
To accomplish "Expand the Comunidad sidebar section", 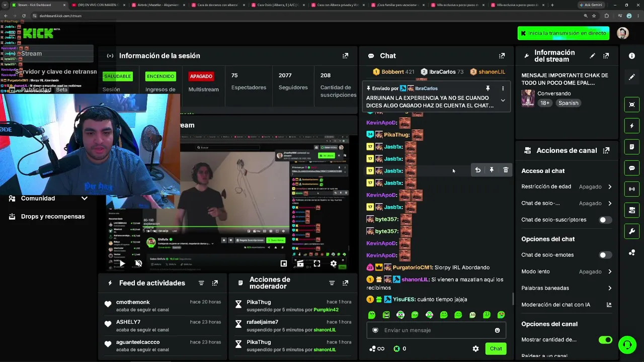I will click(x=48, y=199).
